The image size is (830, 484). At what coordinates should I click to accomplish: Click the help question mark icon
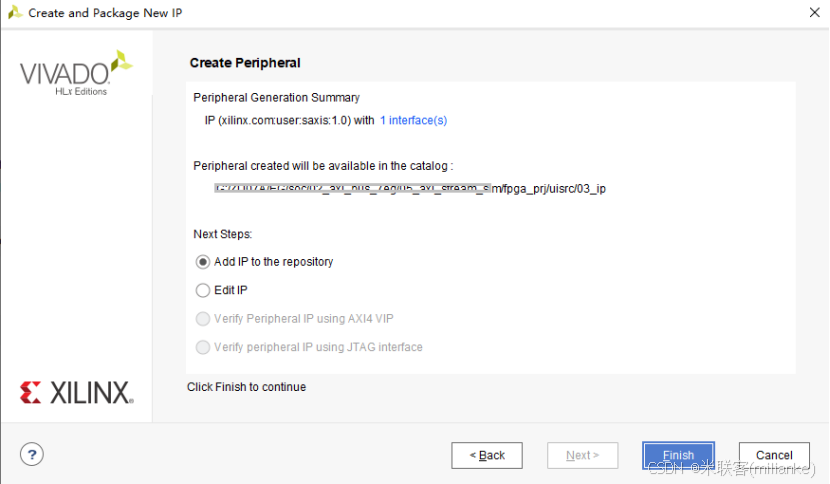(32, 454)
